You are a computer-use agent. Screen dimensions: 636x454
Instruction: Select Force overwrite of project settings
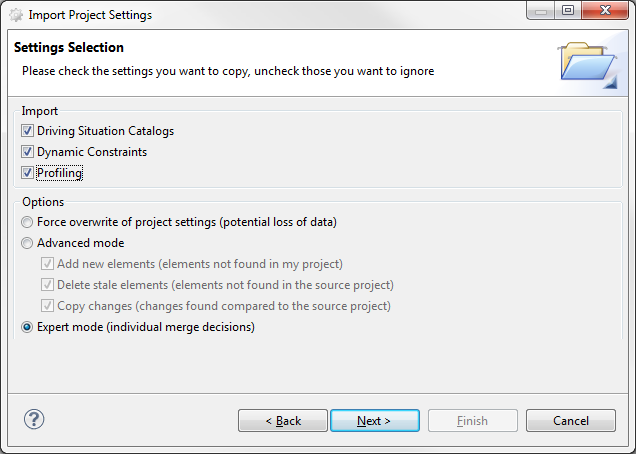pyautogui.click(x=27, y=222)
